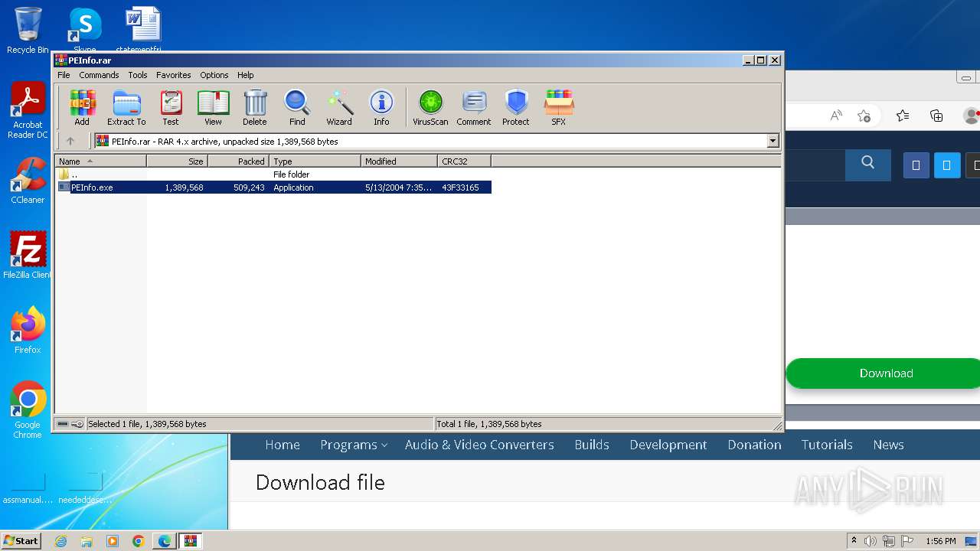Viewport: 980px width, 551px height.
Task: Sort files by Name column
Action: click(x=101, y=161)
